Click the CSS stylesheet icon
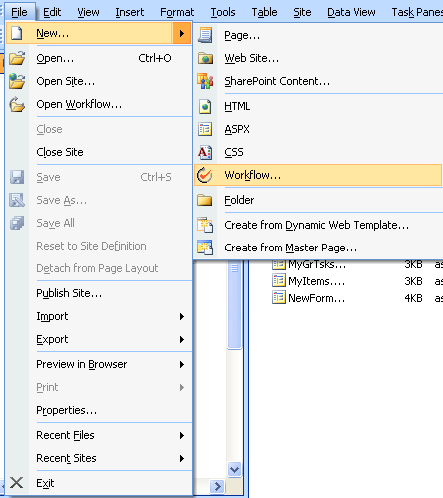The image size is (443, 498). coord(205,152)
